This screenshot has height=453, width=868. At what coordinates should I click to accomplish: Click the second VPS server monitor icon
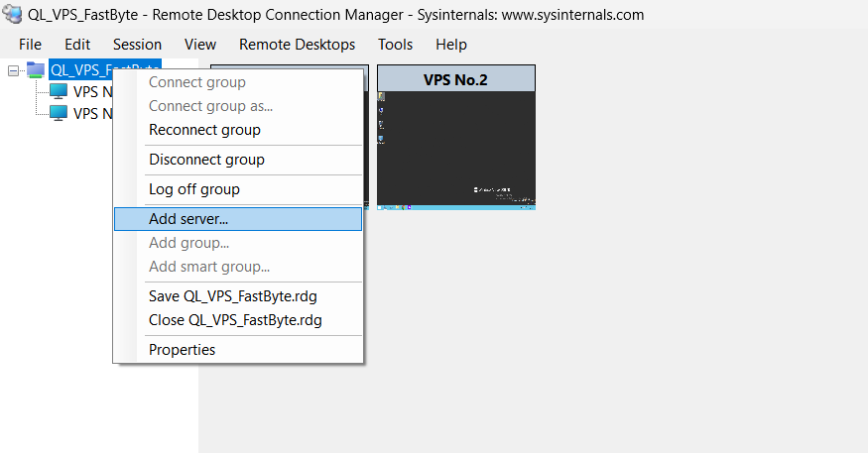[59, 113]
